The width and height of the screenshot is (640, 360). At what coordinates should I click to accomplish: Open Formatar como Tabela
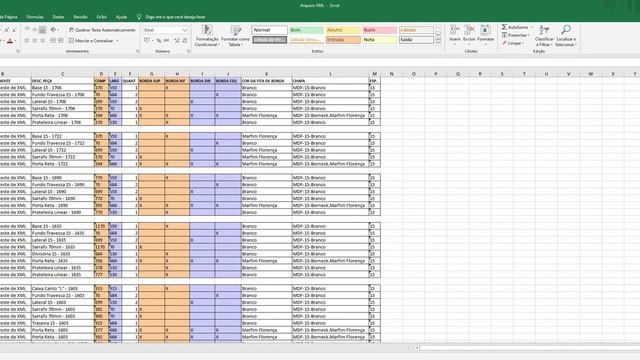(x=235, y=36)
